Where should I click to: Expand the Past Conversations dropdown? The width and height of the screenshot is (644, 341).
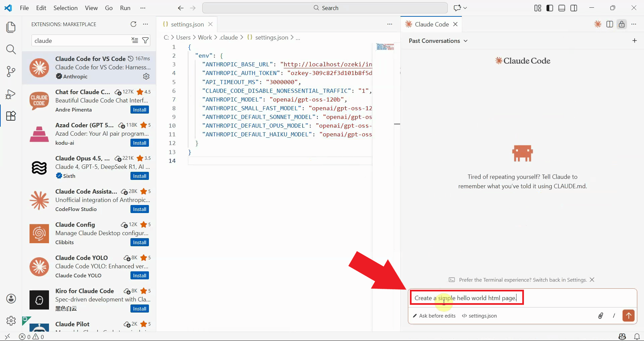pos(438,41)
